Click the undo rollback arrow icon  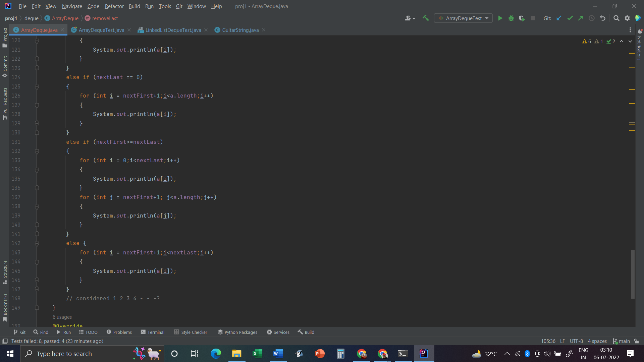point(603,18)
